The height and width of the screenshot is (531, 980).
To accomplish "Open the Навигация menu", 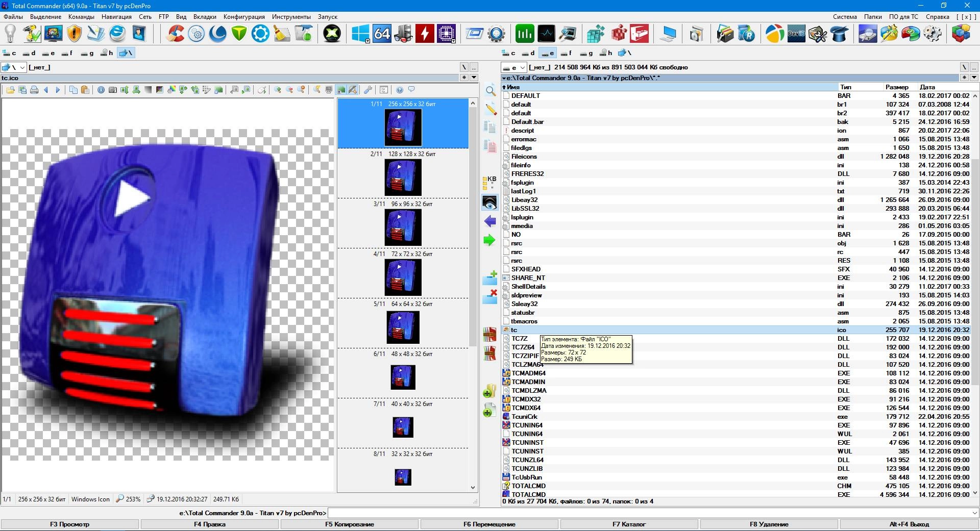I will coord(116,17).
